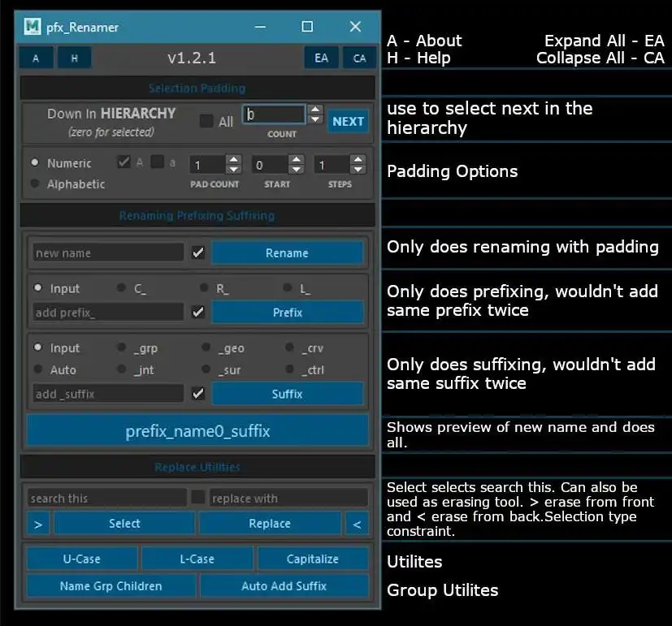Erase from front with the > button

pyautogui.click(x=38, y=524)
